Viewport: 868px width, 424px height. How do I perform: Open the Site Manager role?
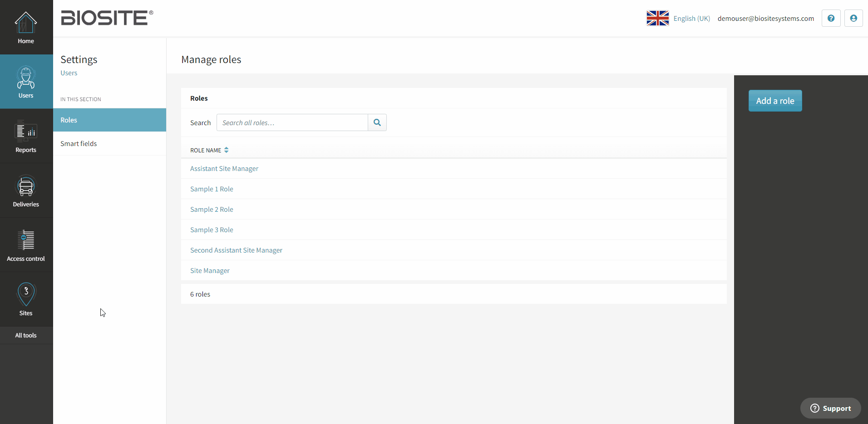click(210, 271)
